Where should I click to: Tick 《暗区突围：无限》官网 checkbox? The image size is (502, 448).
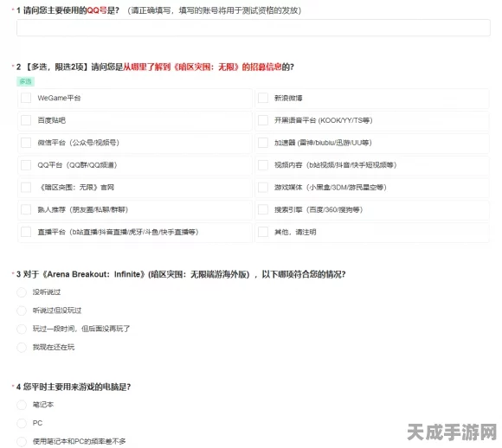click(26, 187)
